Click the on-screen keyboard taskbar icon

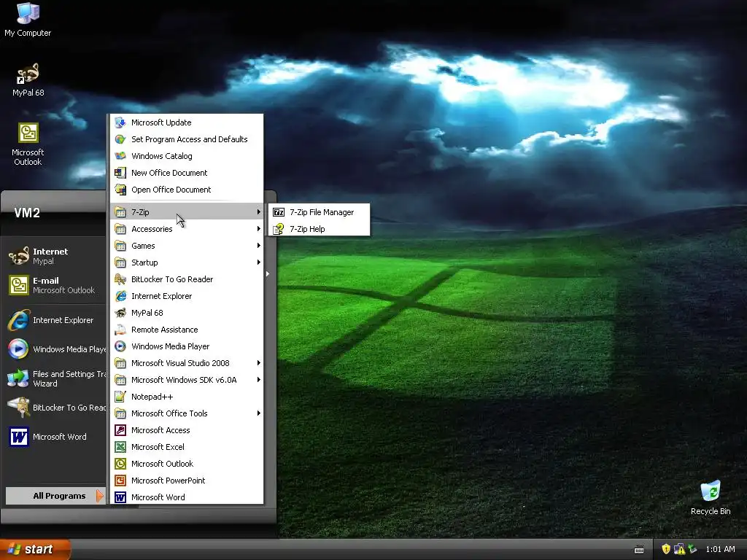coord(639,550)
